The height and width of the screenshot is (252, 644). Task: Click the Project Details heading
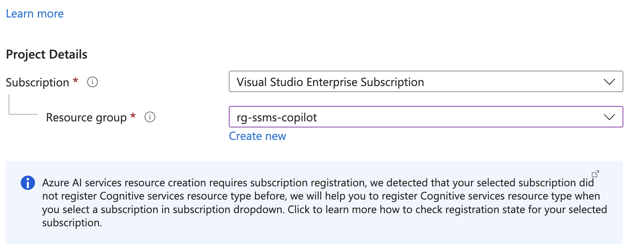[x=46, y=54]
